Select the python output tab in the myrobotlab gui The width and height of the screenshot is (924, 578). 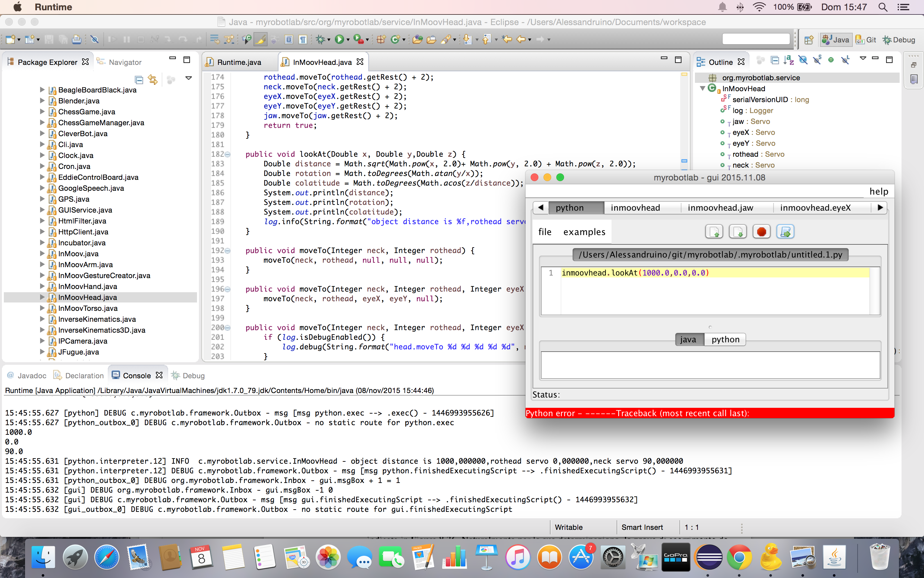tap(725, 339)
